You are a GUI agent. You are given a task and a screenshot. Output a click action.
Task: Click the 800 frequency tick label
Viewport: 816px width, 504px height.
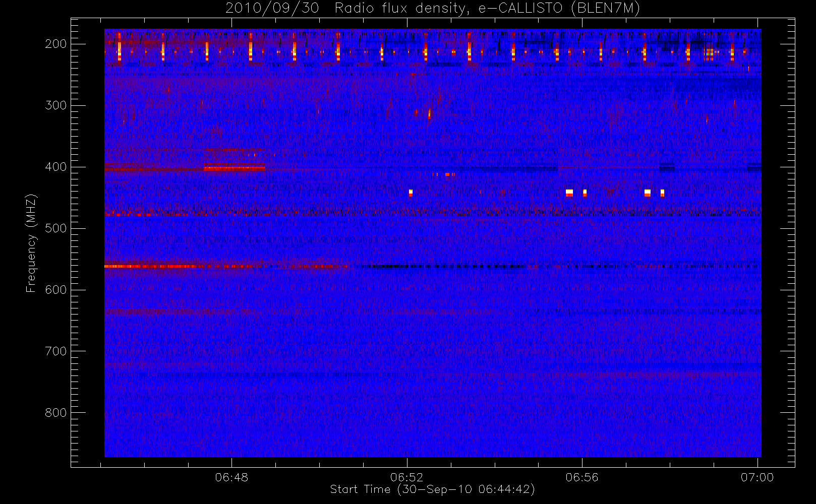(x=56, y=413)
